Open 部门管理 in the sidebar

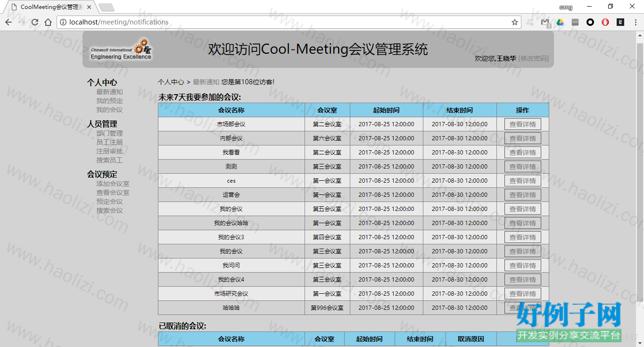[109, 133]
